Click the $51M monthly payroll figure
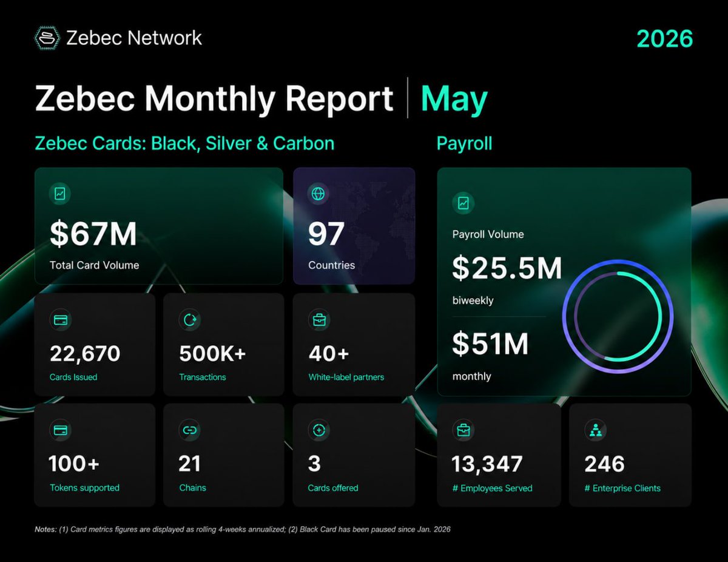728x562 pixels. tap(490, 344)
